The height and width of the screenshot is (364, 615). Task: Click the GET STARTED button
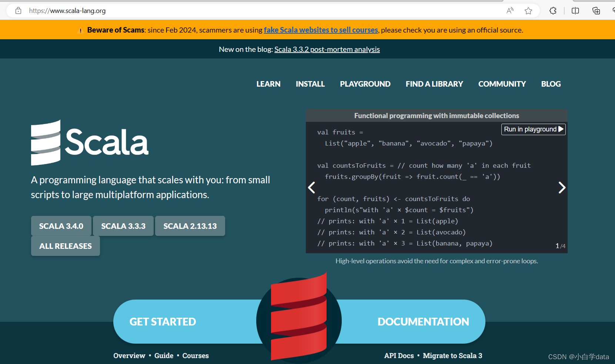[x=163, y=321]
